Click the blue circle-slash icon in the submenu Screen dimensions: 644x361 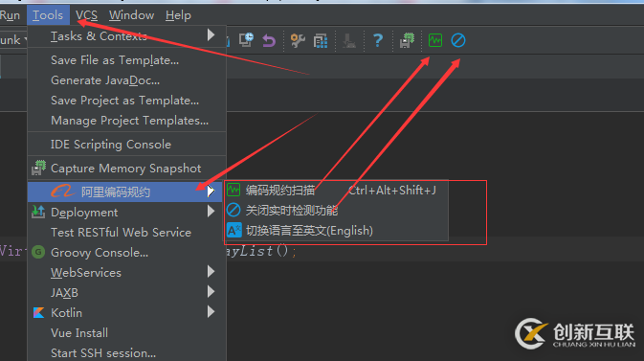[x=233, y=210]
